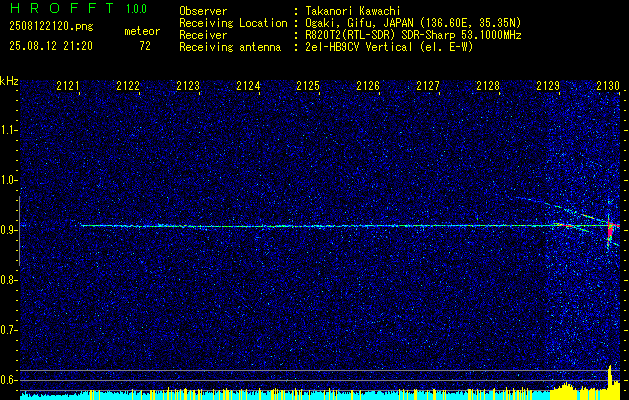This screenshot has width=629, height=400.
Task: Click the meteor count value 72
Action: [x=145, y=46]
